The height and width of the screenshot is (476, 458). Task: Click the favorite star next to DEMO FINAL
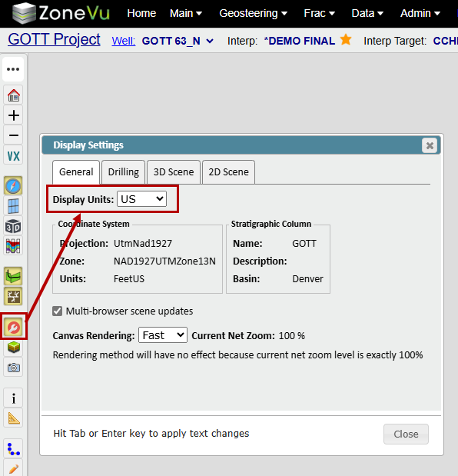346,40
